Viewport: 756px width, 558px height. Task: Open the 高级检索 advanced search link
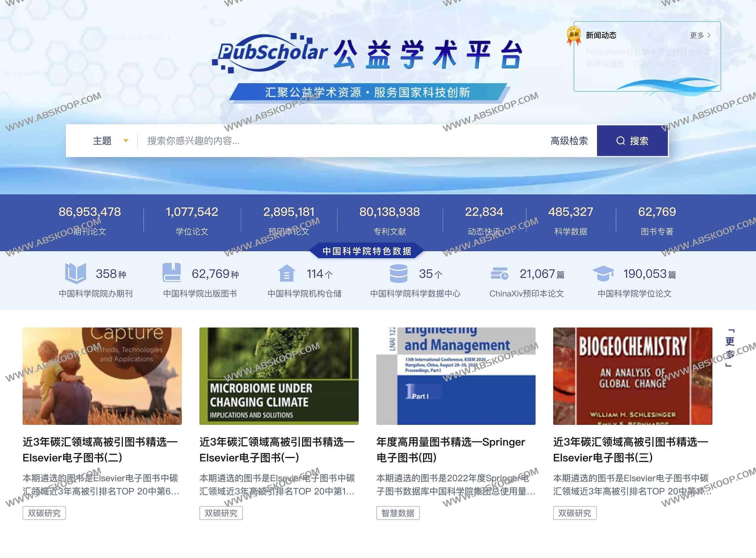[x=569, y=141]
